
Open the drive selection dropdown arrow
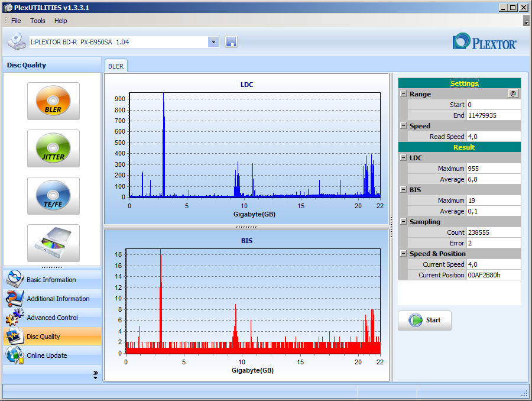(x=213, y=42)
